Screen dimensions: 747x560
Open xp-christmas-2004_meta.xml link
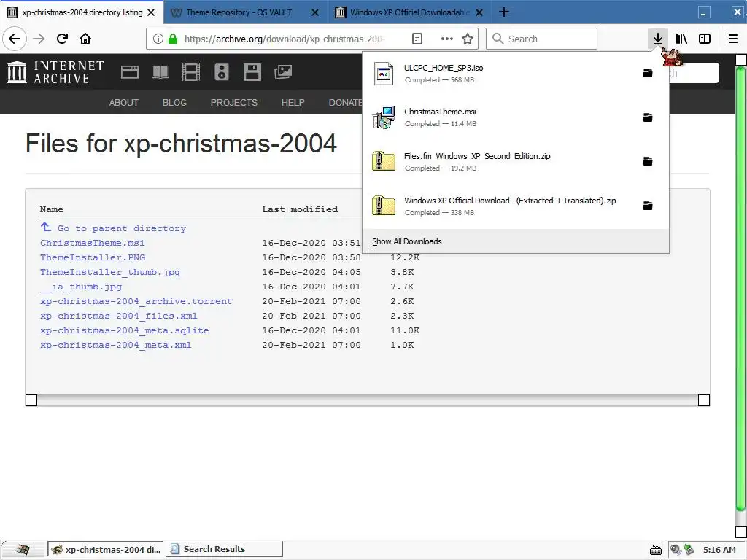pos(116,345)
